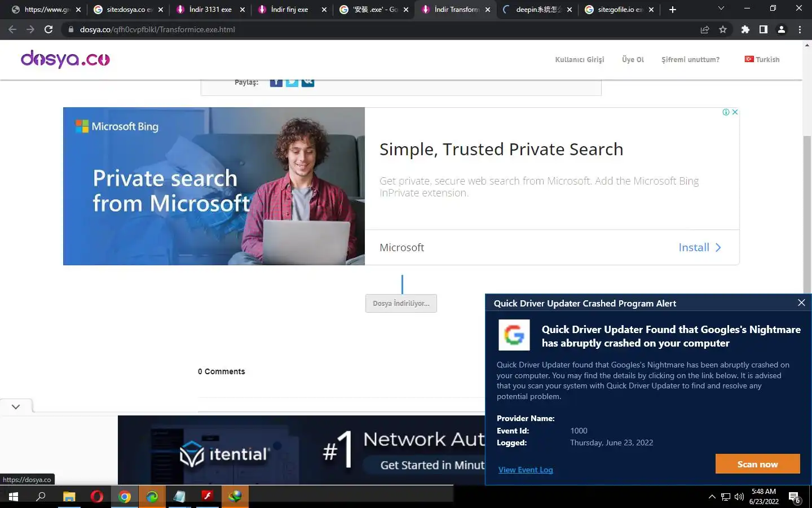Open the green swirl taskbar app
Screen dimensions: 812x508
pyautogui.click(x=152, y=497)
